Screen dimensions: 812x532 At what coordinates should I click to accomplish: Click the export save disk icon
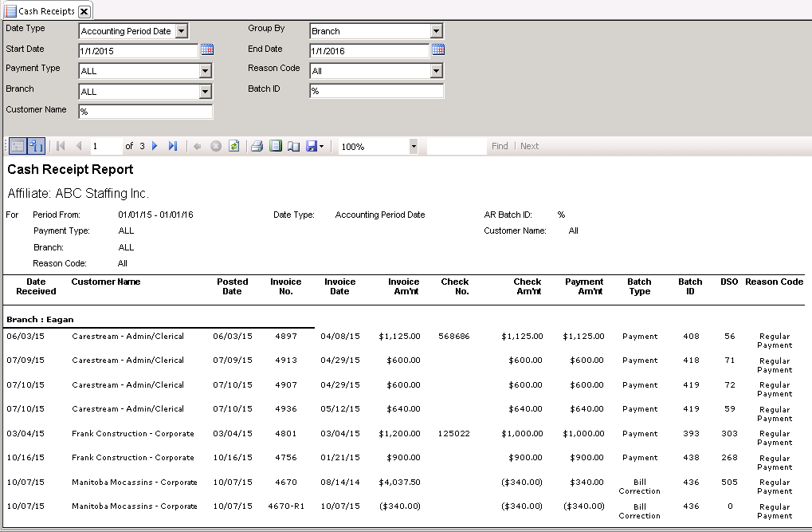point(312,146)
